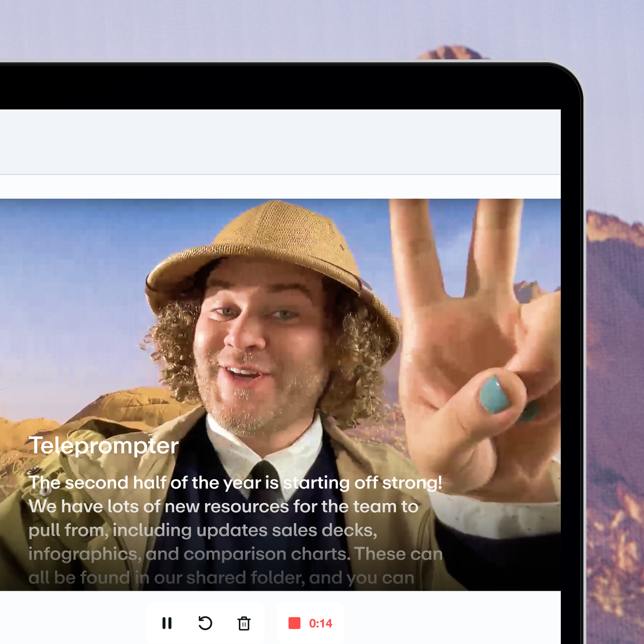Restart the recording with the circular arrow
Viewport: 644px width, 644px height.
[205, 623]
